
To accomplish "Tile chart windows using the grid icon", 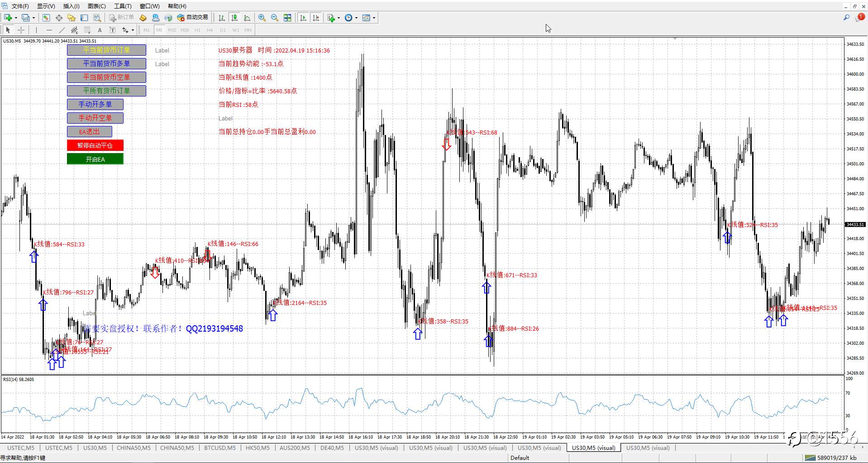I will tap(287, 18).
